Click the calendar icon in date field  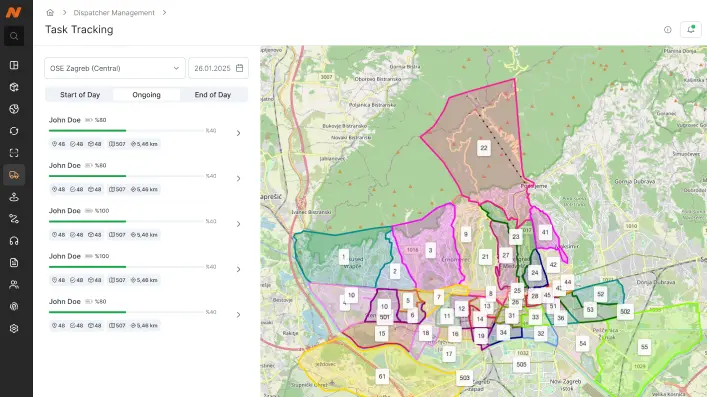tap(239, 68)
